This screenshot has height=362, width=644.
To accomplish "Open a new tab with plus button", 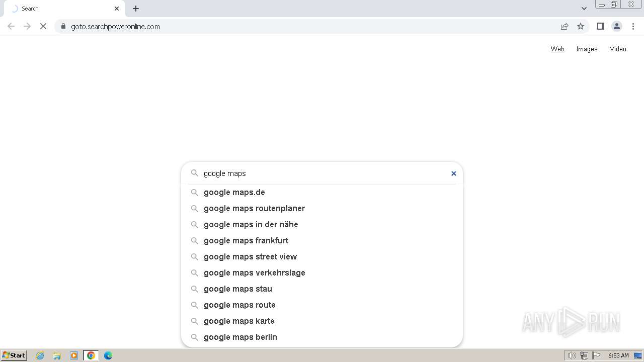I will tap(136, 9).
